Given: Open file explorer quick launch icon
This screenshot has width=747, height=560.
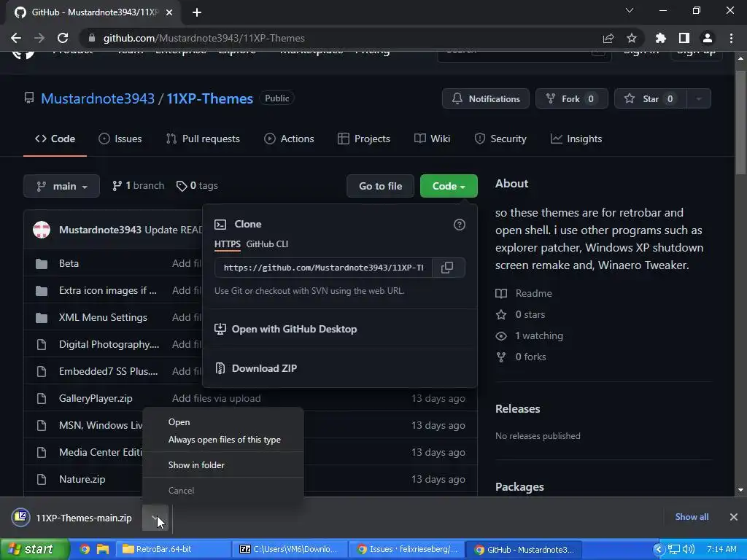Looking at the screenshot, I should point(102,549).
